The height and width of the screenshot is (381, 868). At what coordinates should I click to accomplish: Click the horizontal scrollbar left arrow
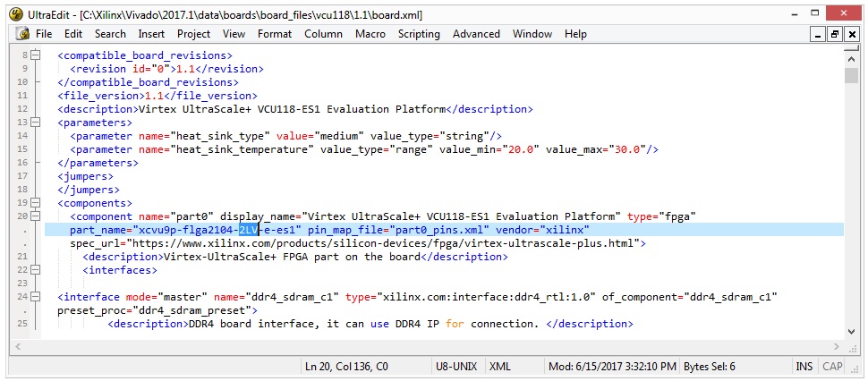pos(18,346)
